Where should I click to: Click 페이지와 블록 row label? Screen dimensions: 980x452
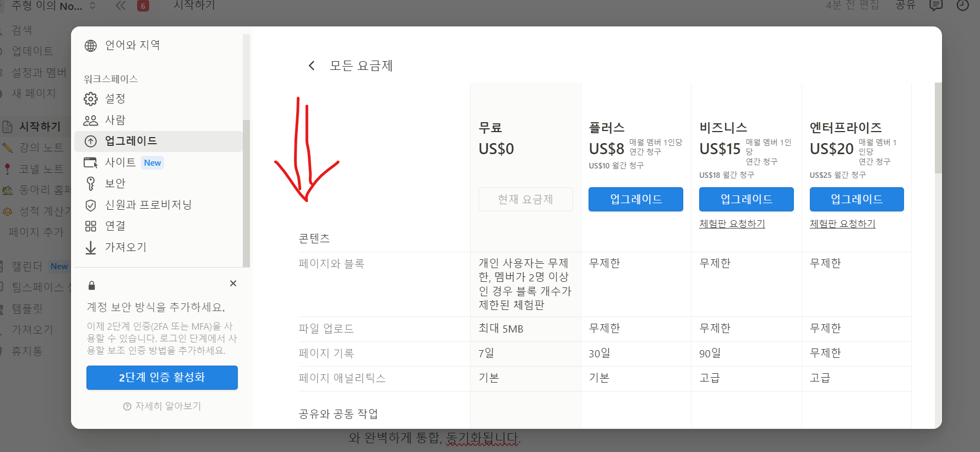tap(331, 264)
